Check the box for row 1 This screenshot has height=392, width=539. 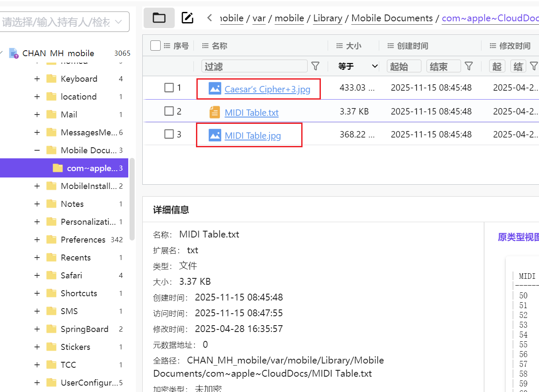pyautogui.click(x=169, y=88)
